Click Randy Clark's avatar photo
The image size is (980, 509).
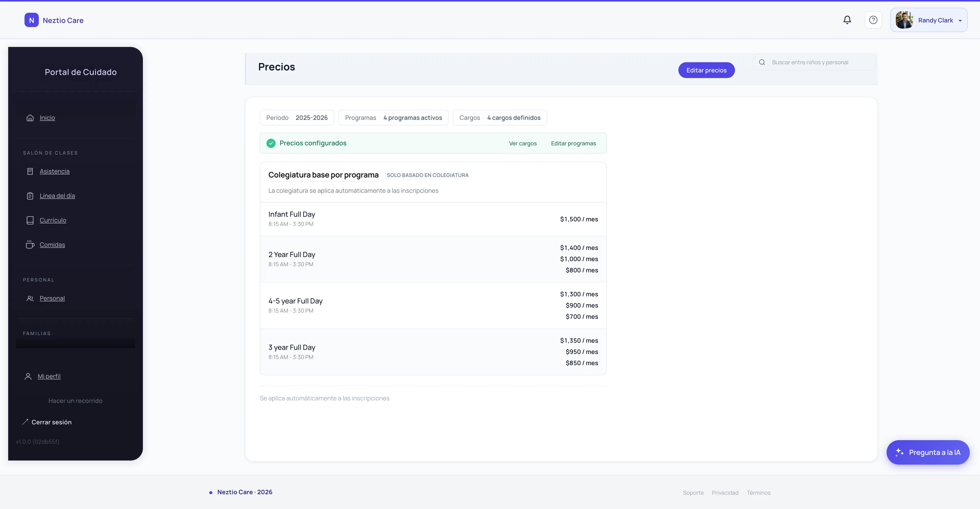(904, 20)
